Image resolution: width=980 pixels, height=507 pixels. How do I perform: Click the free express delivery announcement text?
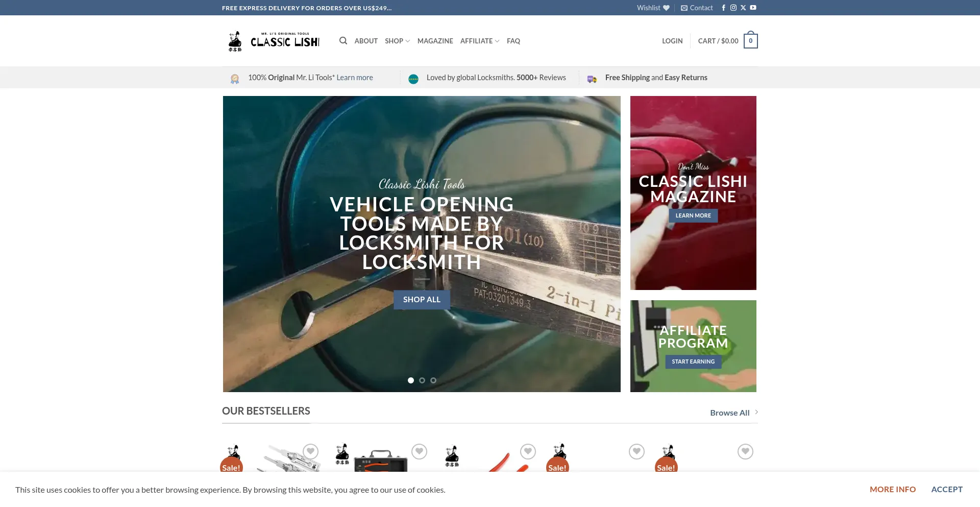pos(307,8)
